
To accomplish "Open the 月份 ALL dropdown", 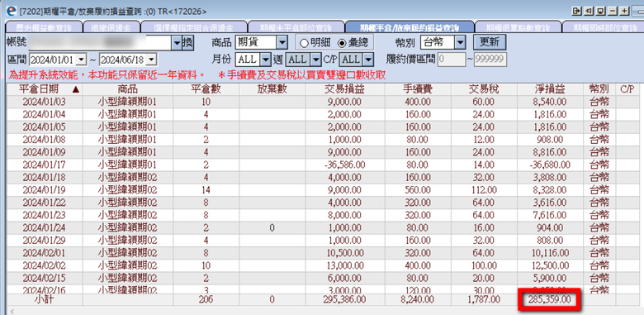I will tap(265, 60).
